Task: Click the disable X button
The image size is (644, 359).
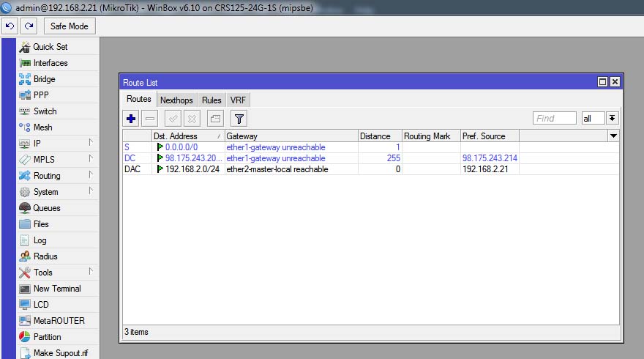Action: point(192,119)
